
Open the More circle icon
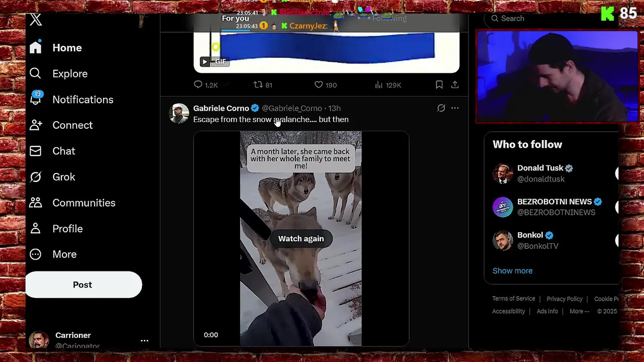coord(35,254)
